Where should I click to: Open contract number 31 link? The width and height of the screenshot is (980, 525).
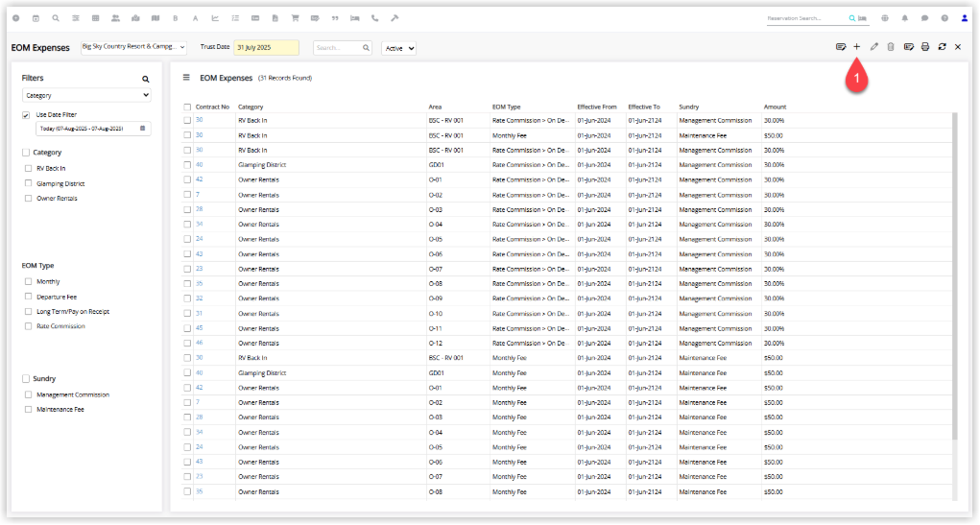point(199,313)
